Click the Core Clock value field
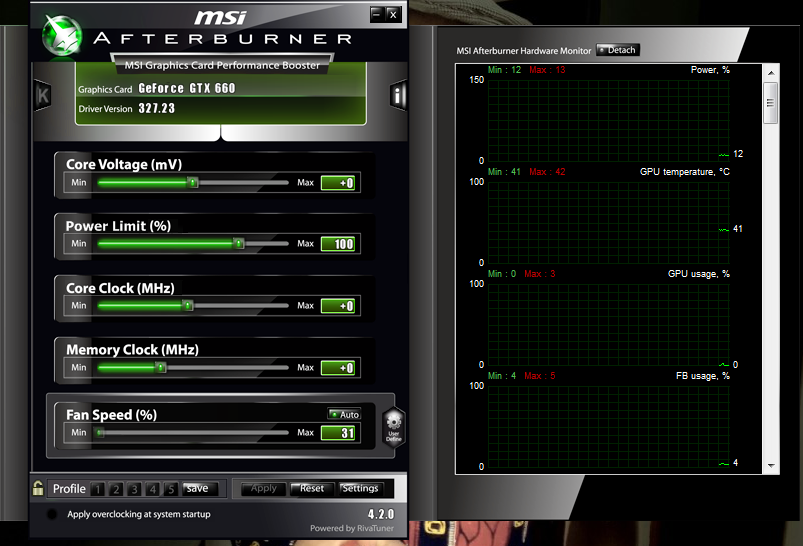803x546 pixels. pos(337,306)
